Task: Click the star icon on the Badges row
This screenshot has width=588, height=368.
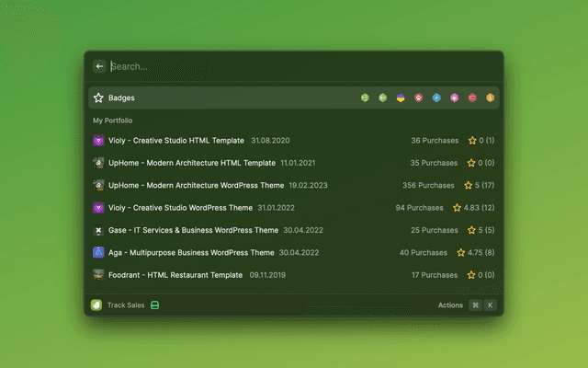Action: pyautogui.click(x=98, y=98)
